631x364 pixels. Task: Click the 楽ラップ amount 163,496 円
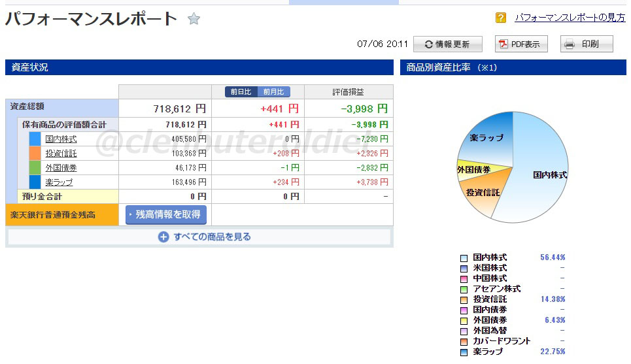(x=189, y=182)
